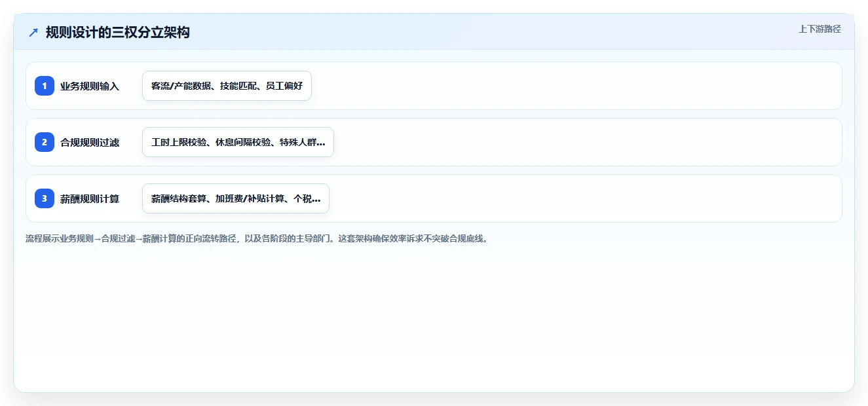Click the step 2 number badge

[x=45, y=142]
